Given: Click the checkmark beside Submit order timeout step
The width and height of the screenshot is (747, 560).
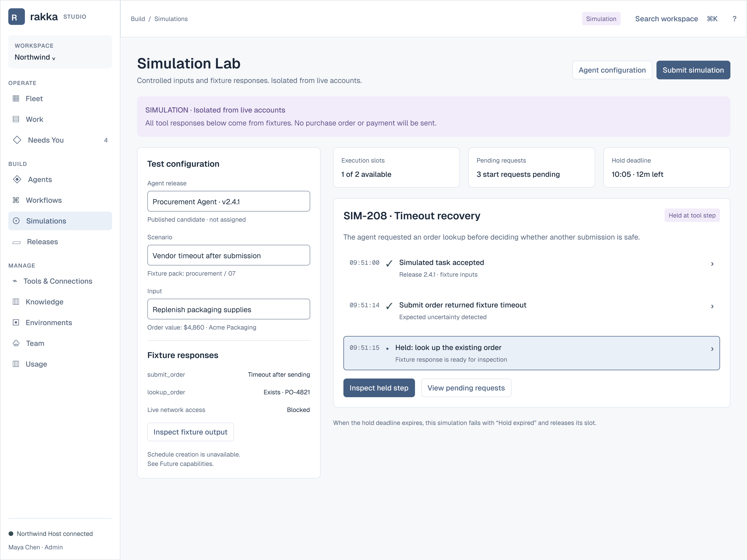Looking at the screenshot, I should 389,306.
